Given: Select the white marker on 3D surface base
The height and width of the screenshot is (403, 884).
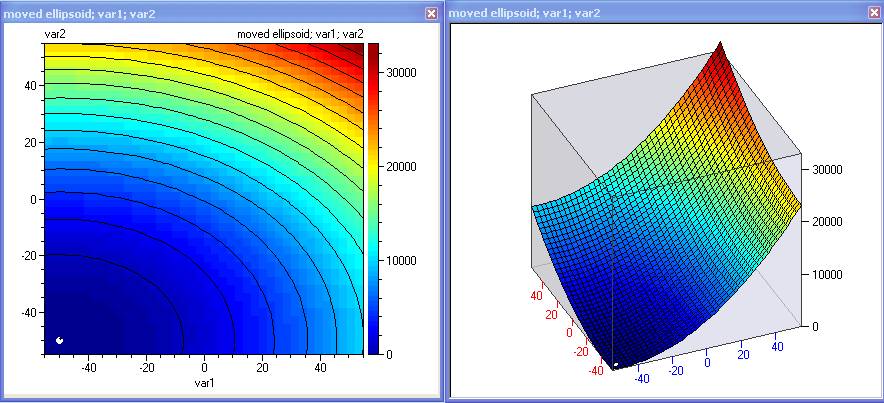Looking at the screenshot, I should tap(616, 366).
